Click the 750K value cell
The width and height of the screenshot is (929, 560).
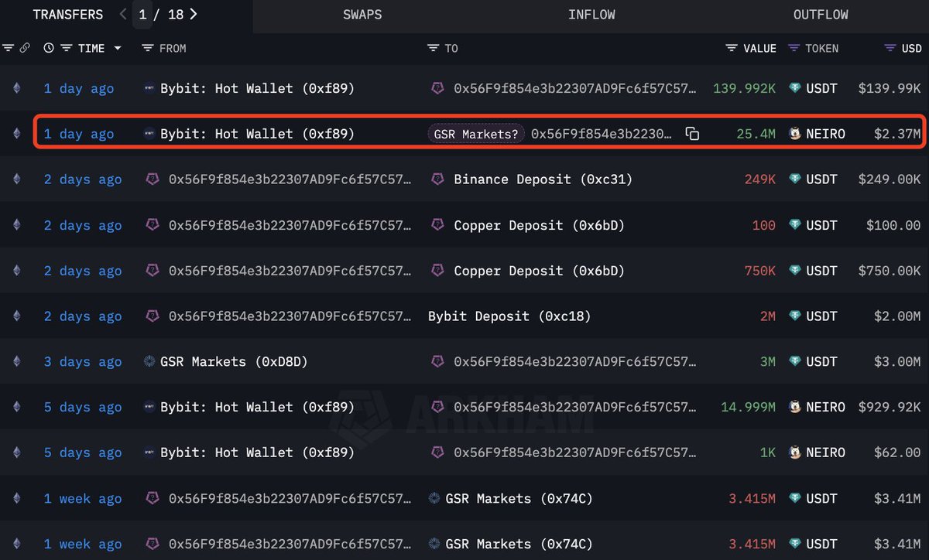click(760, 271)
